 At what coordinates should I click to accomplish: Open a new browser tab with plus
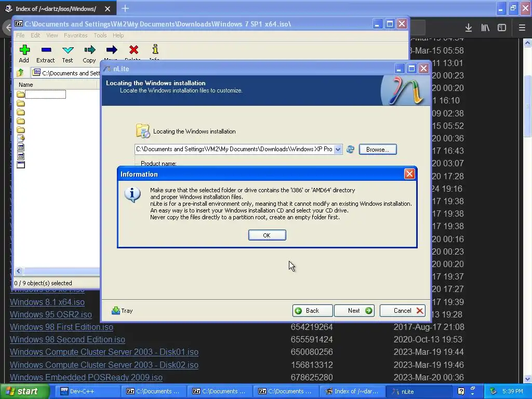tap(125, 8)
